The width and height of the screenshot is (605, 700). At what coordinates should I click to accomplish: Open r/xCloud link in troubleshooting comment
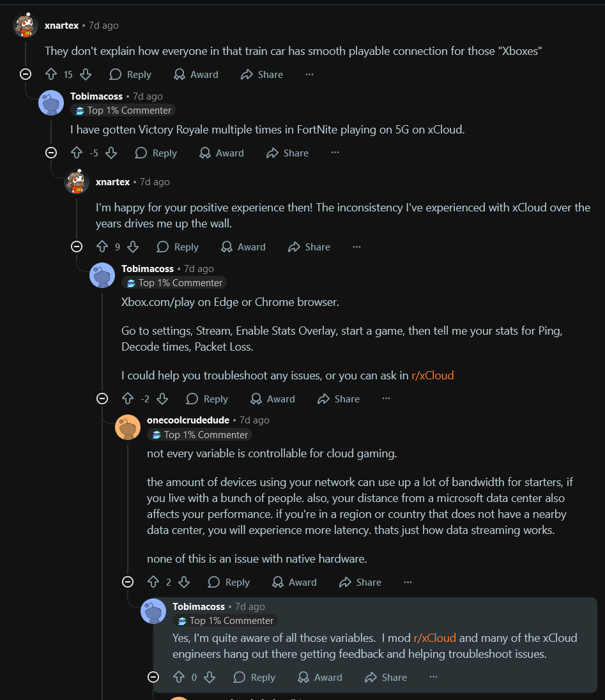click(433, 376)
